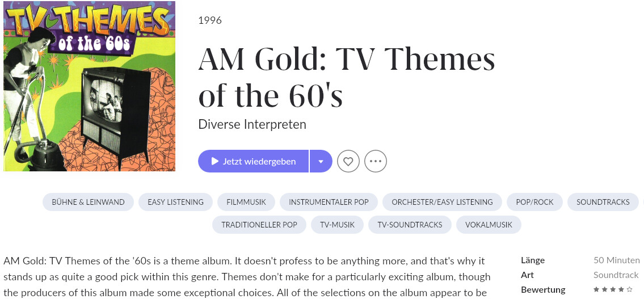Select the Bühne & Leinwand genre tag
This screenshot has height=299, width=644.
pyautogui.click(x=88, y=202)
